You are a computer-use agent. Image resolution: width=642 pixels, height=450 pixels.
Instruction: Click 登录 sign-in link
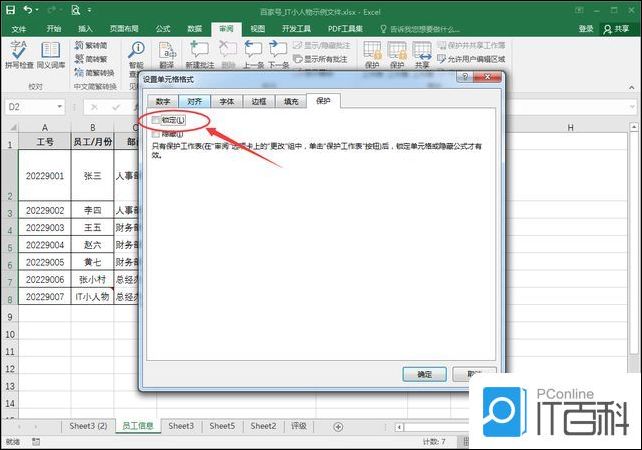point(586,29)
